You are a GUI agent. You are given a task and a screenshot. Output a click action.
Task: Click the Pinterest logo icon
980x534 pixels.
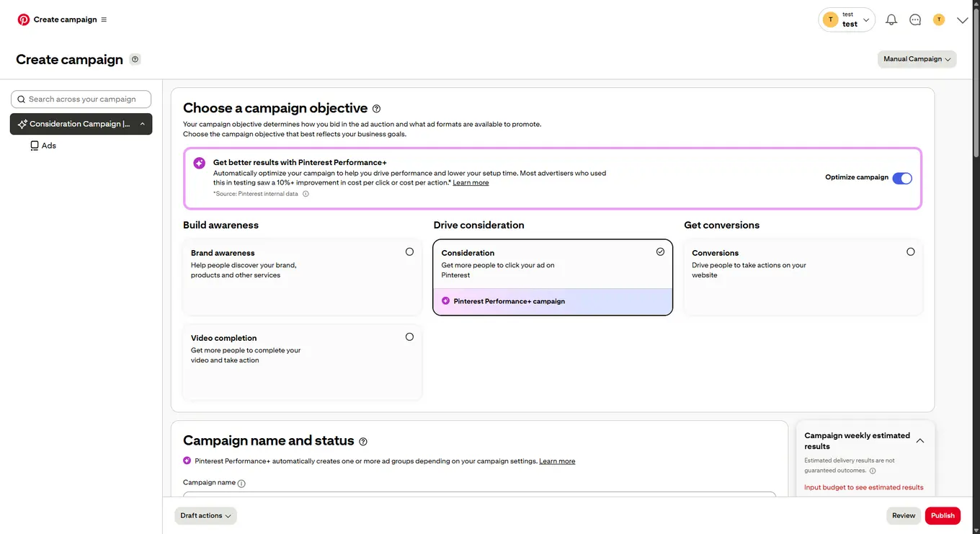pos(23,19)
